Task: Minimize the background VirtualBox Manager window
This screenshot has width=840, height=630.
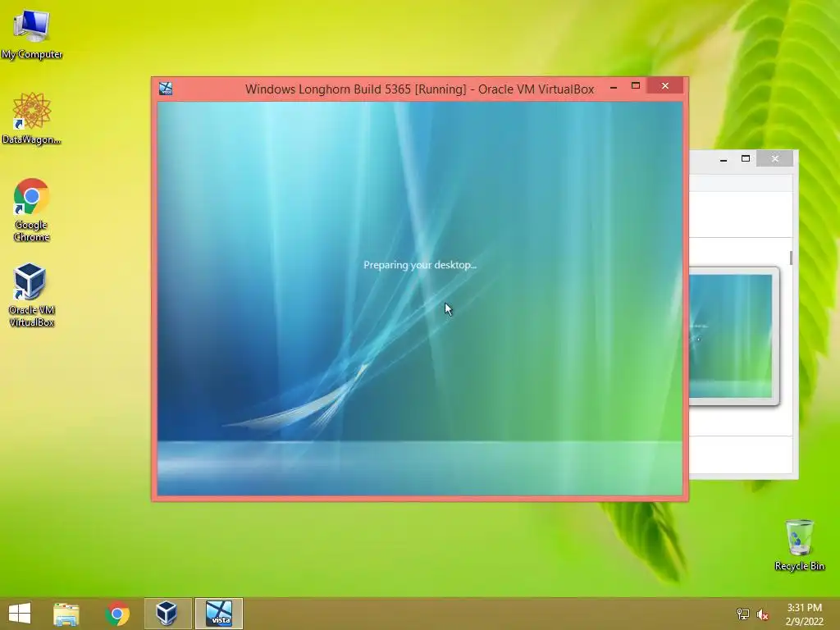Action: (724, 159)
